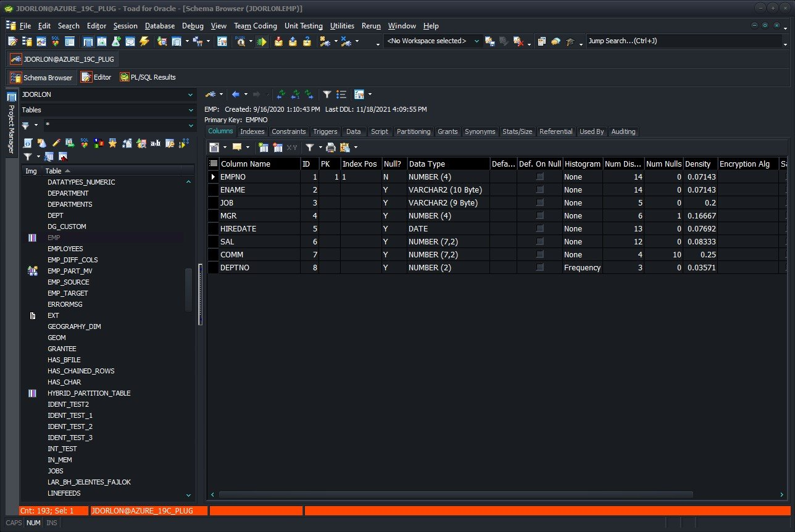Image resolution: width=795 pixels, height=532 pixels.
Task: Expand the yellow comment icon dropdown
Action: click(248, 148)
